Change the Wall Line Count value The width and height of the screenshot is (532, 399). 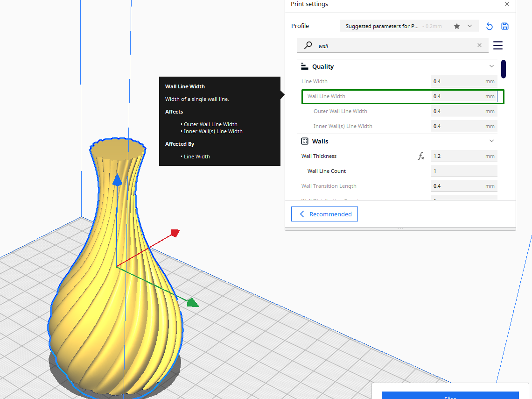(460, 171)
